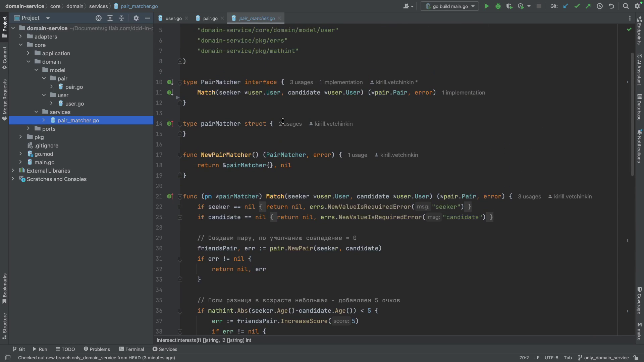Switch to the user.go tab
Image resolution: width=644 pixels, height=362 pixels.
point(173,18)
